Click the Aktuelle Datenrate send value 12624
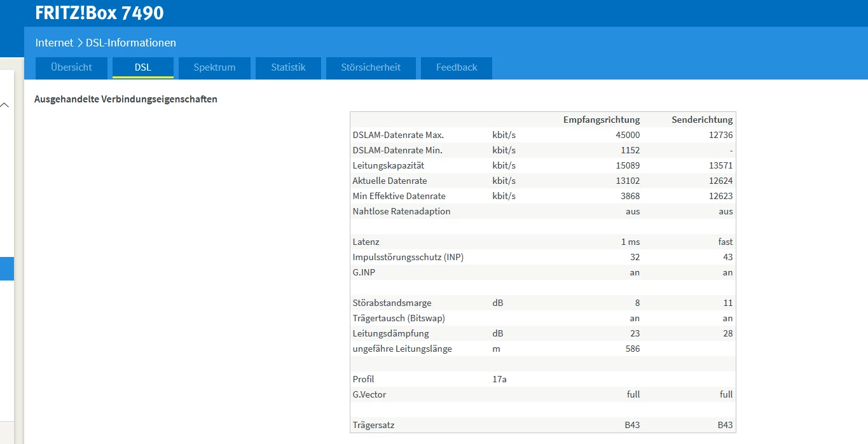This screenshot has height=444, width=868. [720, 181]
